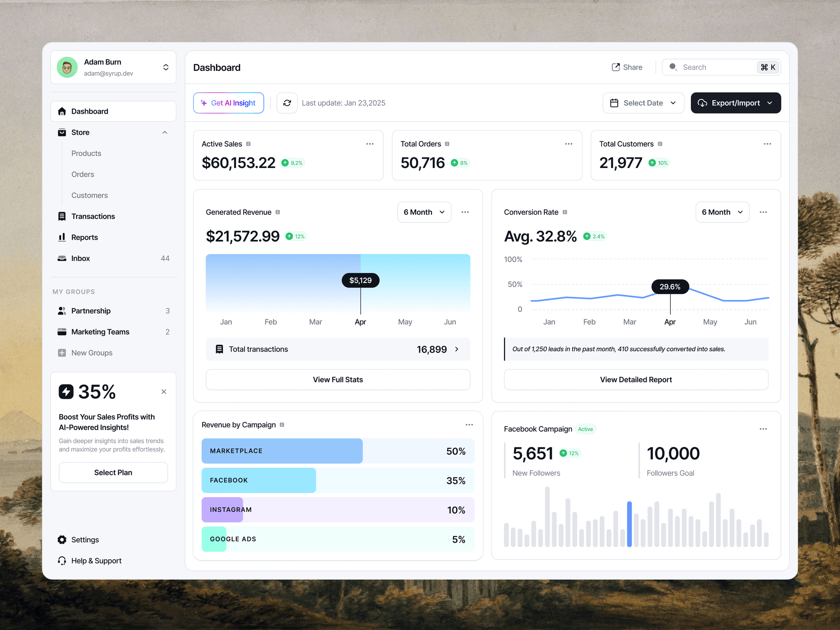Image resolution: width=840 pixels, height=630 pixels.
Task: Open Help & Support headset item
Action: [x=62, y=560]
